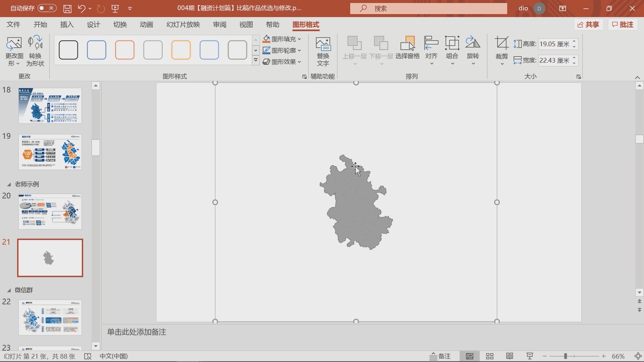Screen dimensions: 644x362
Task: Open Graphics Effects (图形效果) dropdown
Action: 282,62
